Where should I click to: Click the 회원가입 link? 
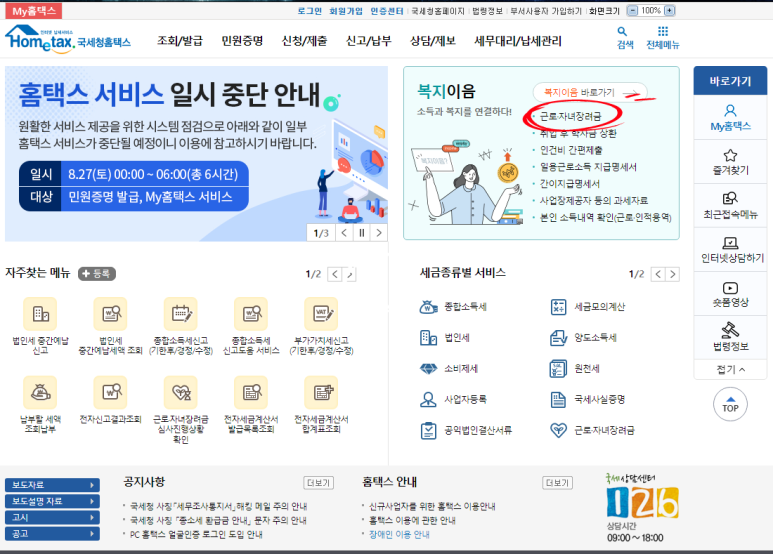[x=346, y=11]
